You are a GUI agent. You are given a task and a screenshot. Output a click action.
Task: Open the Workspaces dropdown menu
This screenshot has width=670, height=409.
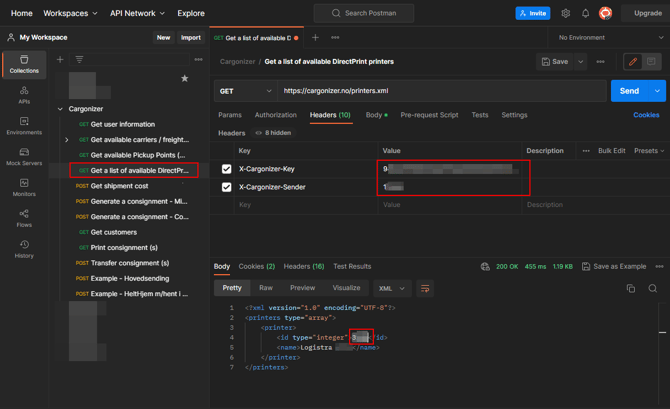click(70, 13)
